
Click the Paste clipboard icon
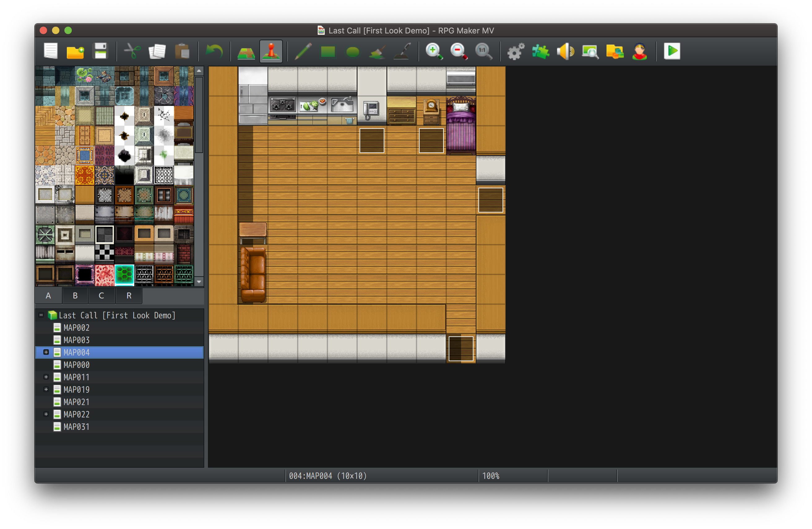182,51
